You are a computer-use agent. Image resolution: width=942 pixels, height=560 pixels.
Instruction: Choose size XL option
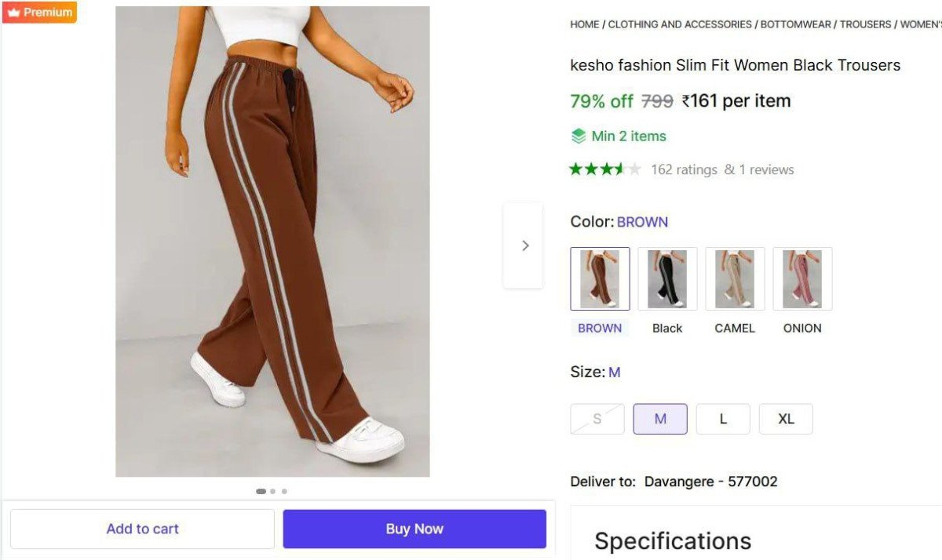coord(786,419)
